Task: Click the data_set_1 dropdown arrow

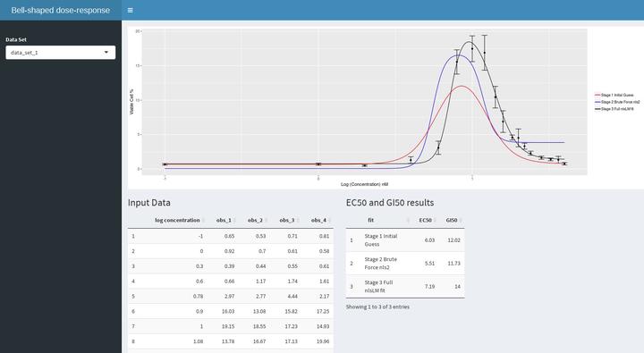Action: click(106, 53)
